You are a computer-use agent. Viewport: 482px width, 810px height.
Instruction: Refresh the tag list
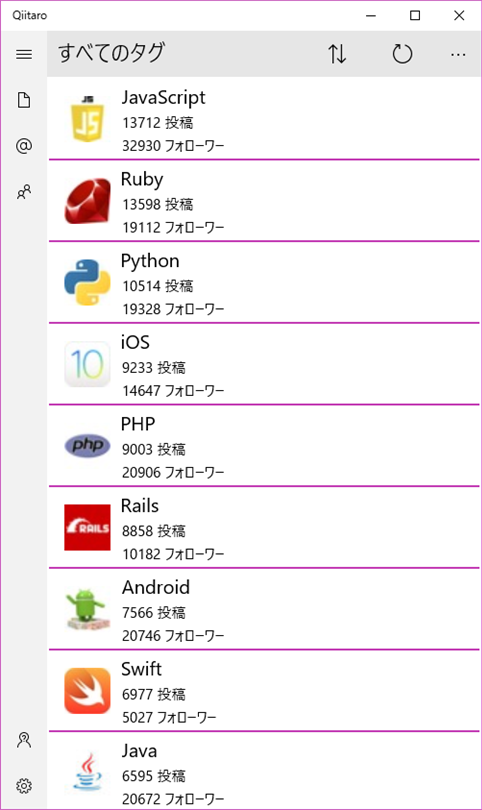[x=402, y=54]
